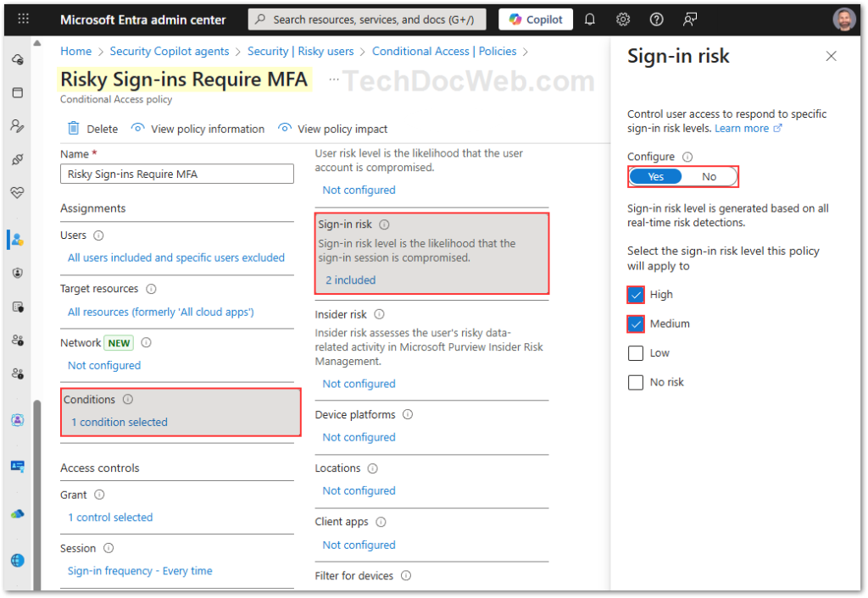Check the No risk checkbox

[x=636, y=382]
